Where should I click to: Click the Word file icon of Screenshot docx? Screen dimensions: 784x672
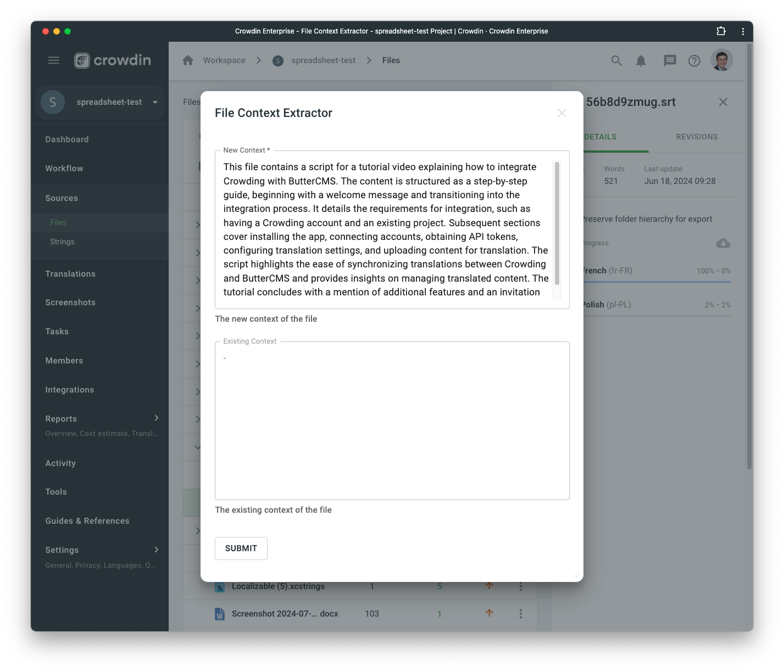[x=220, y=614]
